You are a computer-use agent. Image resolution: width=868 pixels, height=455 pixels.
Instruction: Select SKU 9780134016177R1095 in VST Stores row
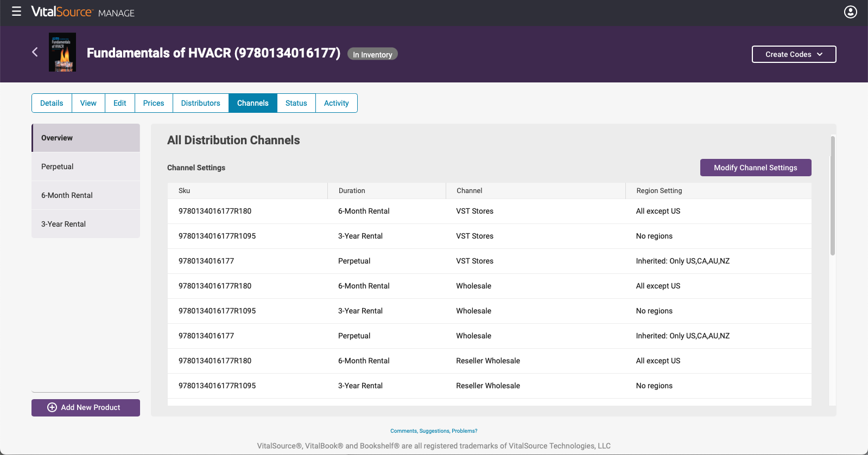217,236
